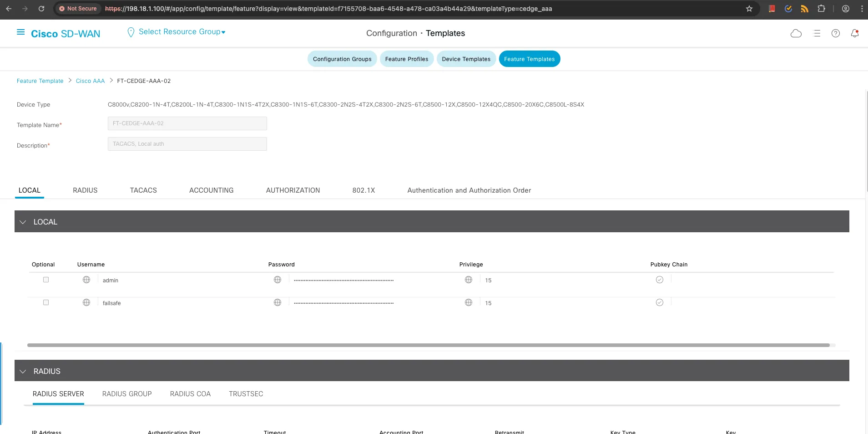The width and height of the screenshot is (868, 434).
Task: Click the horizontal scrollbar below the user table
Action: click(x=431, y=345)
